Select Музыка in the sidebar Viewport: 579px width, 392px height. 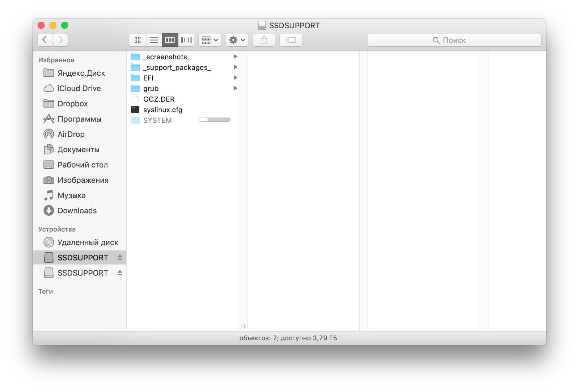coord(80,195)
